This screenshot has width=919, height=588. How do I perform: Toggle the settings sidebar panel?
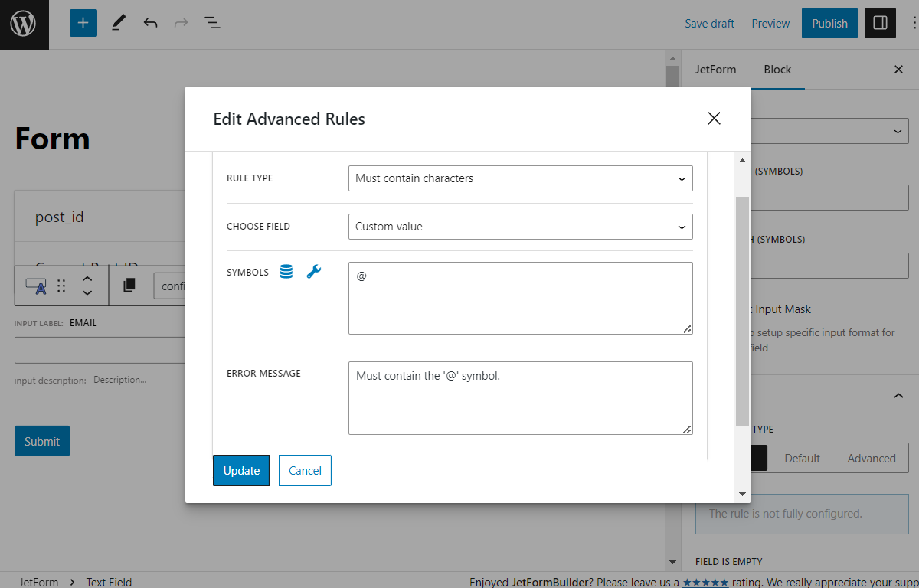(x=879, y=23)
